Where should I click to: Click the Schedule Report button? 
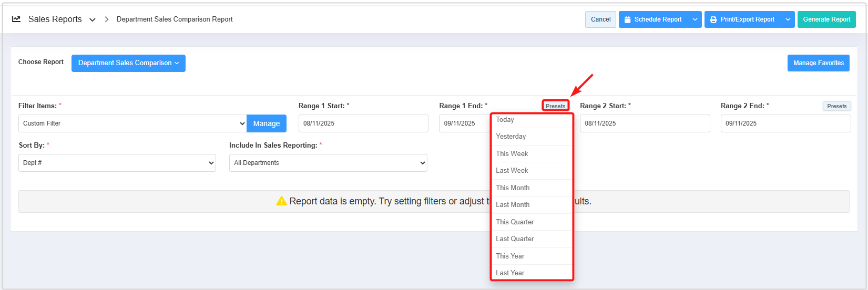[653, 19]
